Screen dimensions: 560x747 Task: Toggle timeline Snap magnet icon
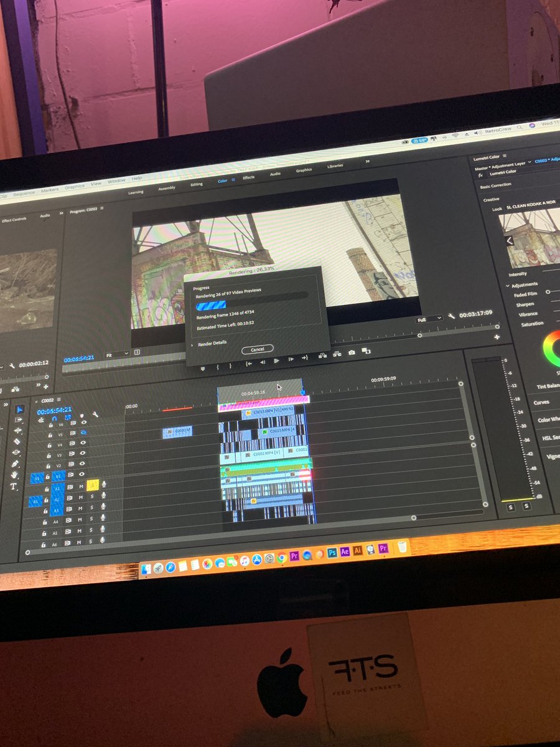coord(55,419)
